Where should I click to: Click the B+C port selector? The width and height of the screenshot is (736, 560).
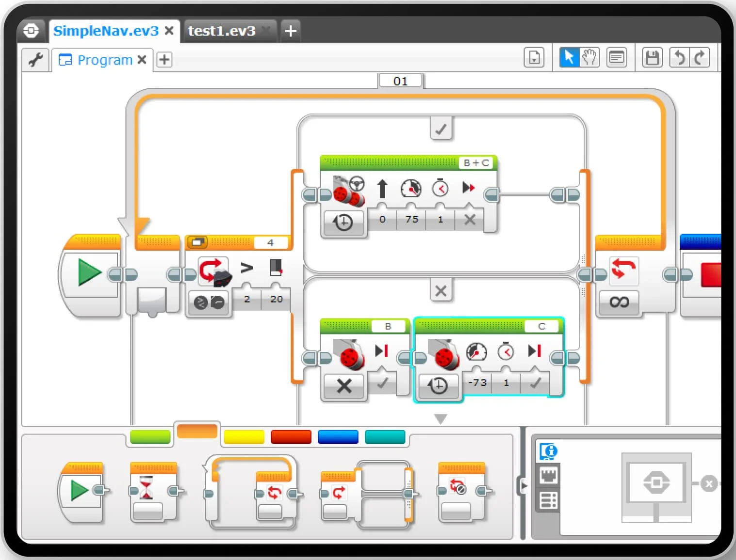(476, 163)
